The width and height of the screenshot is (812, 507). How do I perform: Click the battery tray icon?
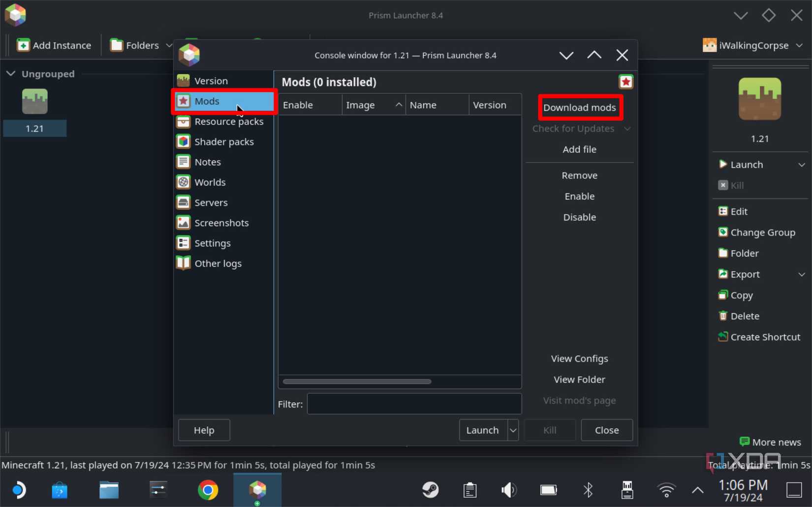548,490
